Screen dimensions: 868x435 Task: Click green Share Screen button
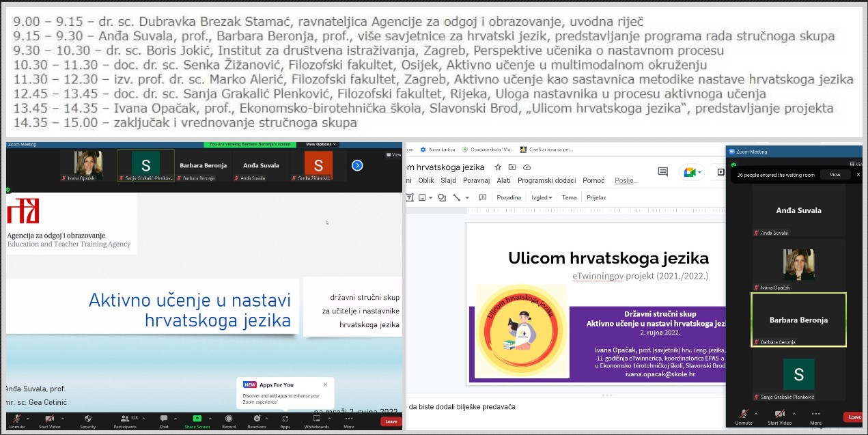tap(197, 421)
